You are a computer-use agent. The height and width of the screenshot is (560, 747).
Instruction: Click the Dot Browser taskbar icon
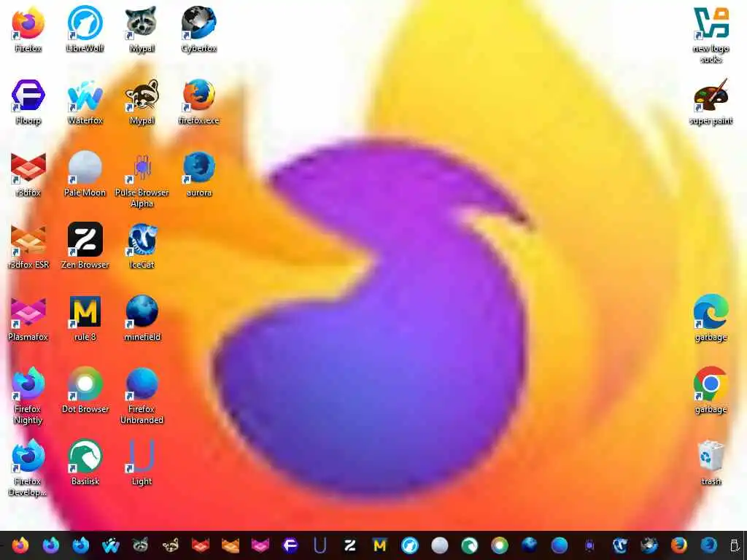tap(500, 545)
